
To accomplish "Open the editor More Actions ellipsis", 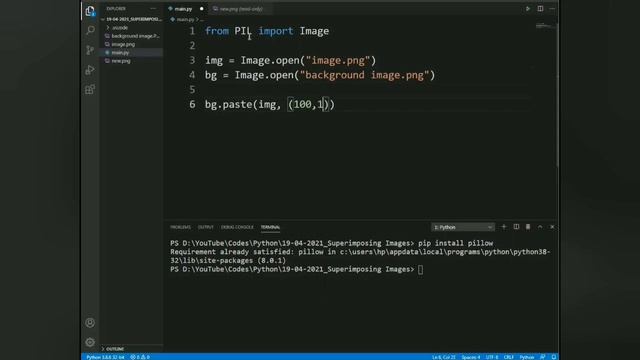I will 552,9.
